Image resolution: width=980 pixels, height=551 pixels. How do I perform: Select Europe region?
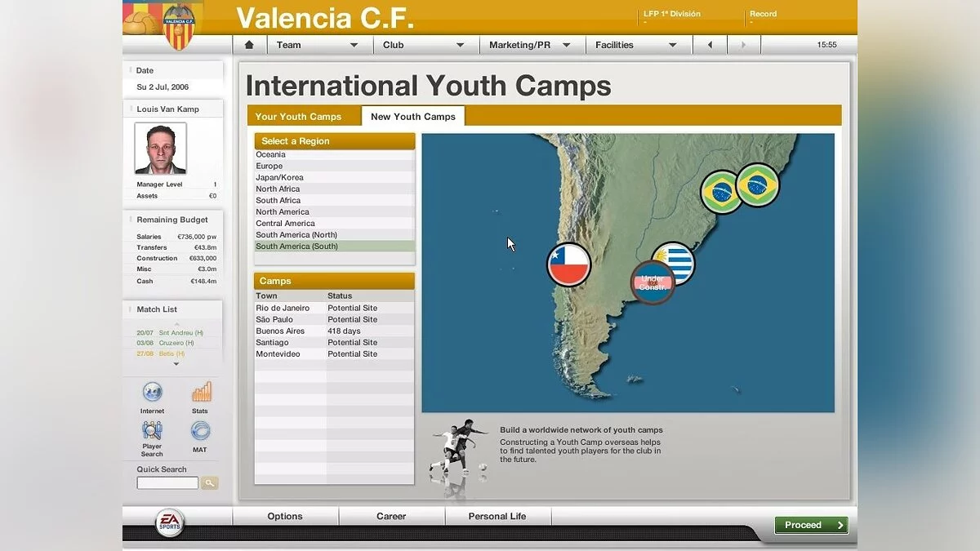point(335,166)
